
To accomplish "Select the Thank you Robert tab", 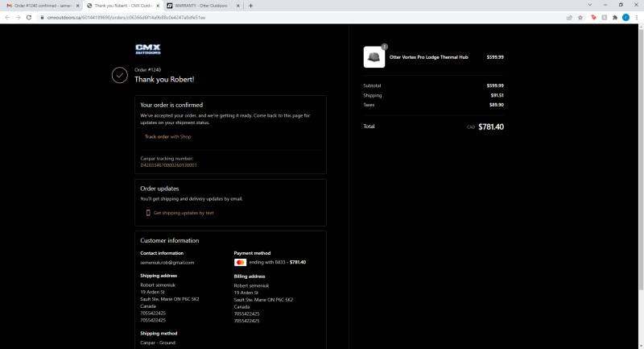I will point(122,6).
